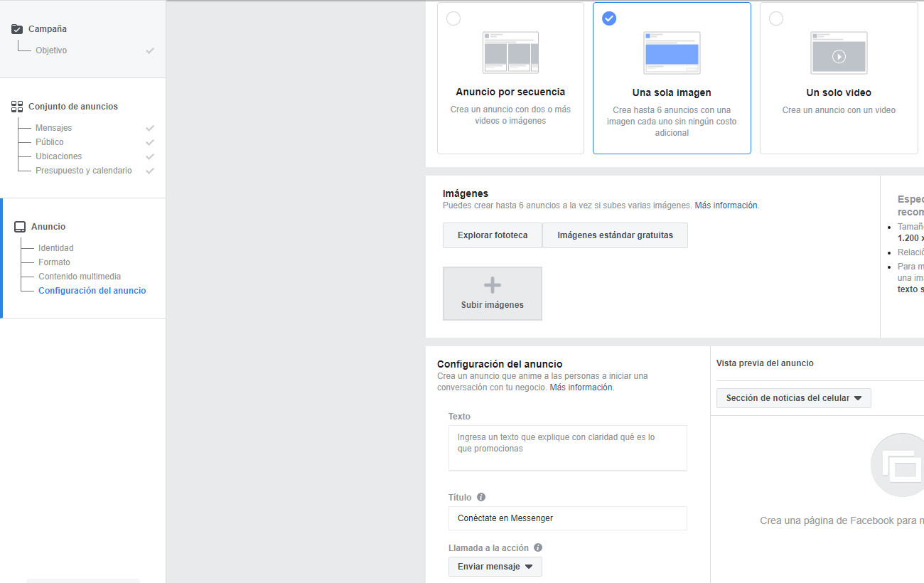Viewport: 924px width, 583px height.
Task: Select the Un solo video radio button
Action: coord(776,18)
